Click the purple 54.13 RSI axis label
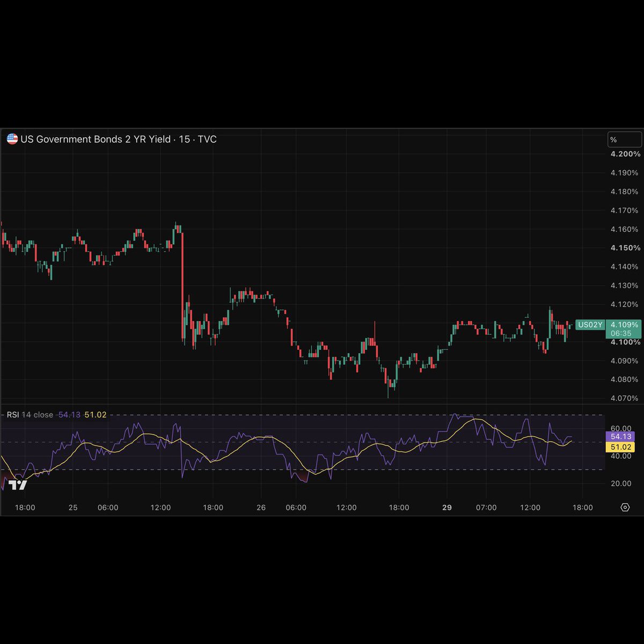 (x=620, y=436)
